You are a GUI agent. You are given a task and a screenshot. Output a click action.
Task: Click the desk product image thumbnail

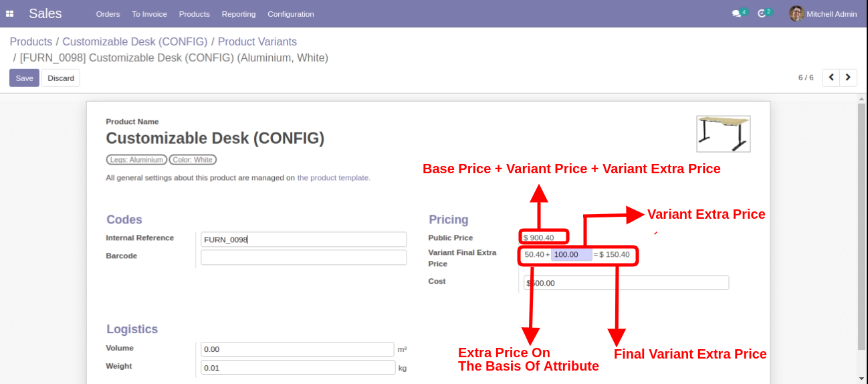click(x=723, y=134)
